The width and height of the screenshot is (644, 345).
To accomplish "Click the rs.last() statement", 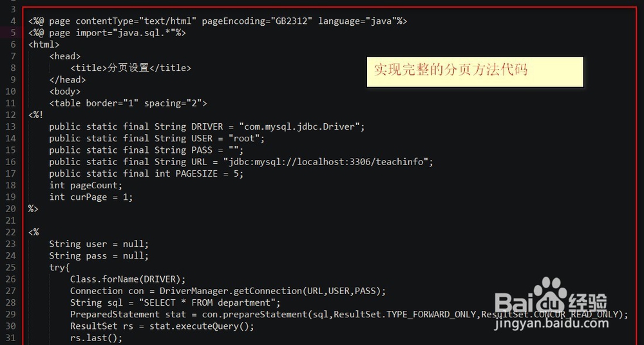I will coord(96,338).
